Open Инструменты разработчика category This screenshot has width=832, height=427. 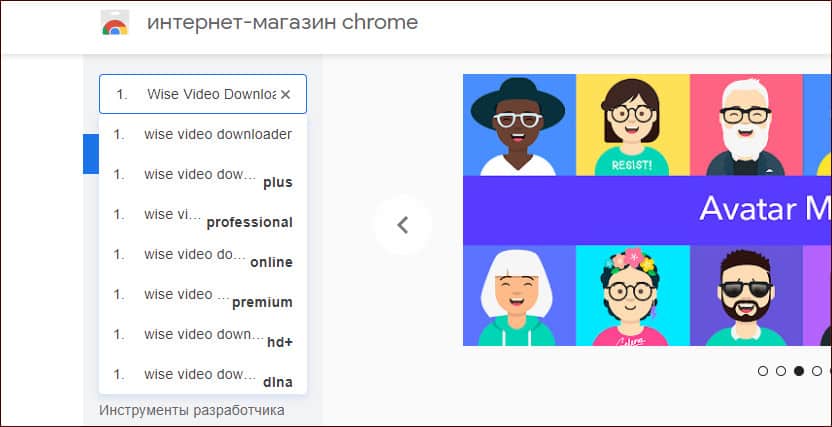192,410
